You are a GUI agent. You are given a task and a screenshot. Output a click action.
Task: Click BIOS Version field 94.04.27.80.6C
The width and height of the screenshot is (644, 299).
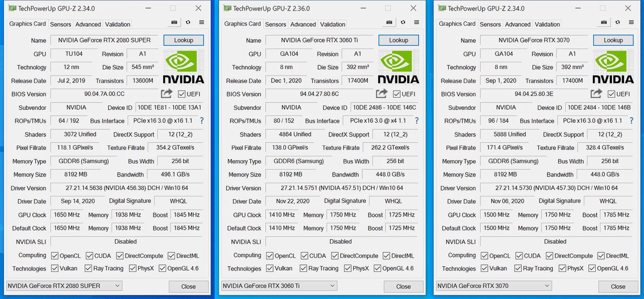point(319,94)
